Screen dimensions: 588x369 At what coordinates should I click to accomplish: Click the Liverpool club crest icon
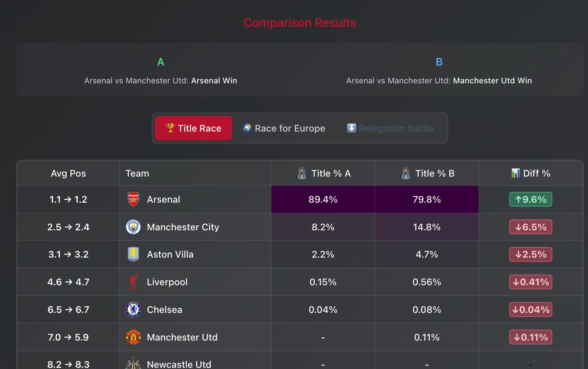pyautogui.click(x=133, y=282)
